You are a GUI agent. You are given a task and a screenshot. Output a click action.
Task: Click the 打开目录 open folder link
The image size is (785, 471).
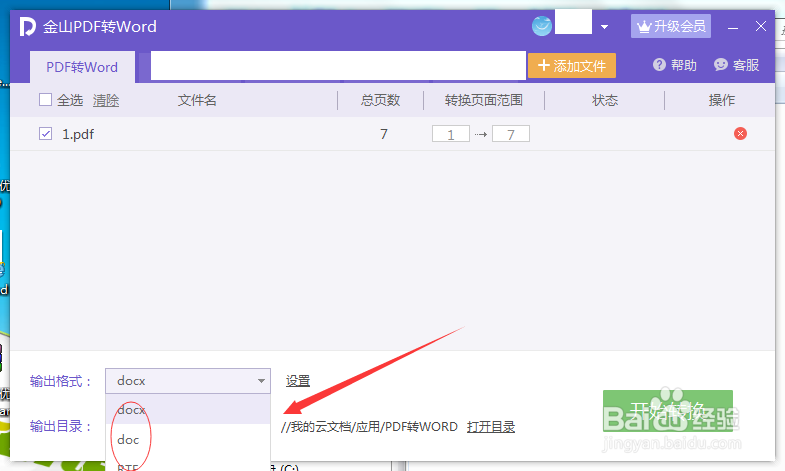coord(491,427)
